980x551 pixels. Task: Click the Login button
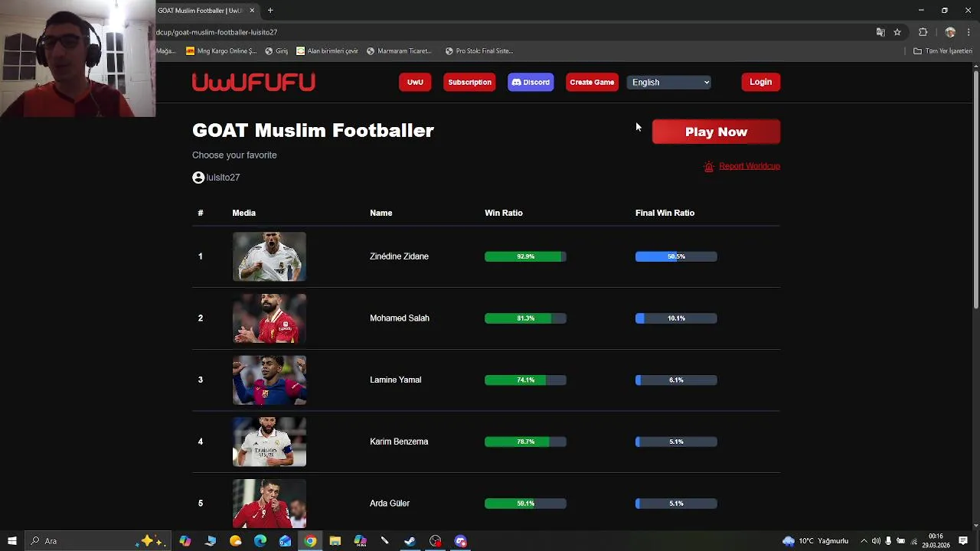click(x=760, y=82)
